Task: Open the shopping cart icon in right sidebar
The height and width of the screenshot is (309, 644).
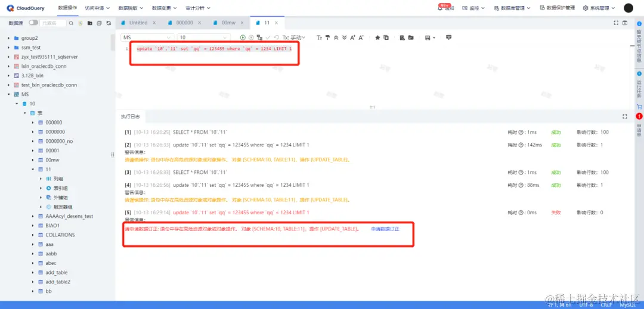Action: tap(639, 107)
